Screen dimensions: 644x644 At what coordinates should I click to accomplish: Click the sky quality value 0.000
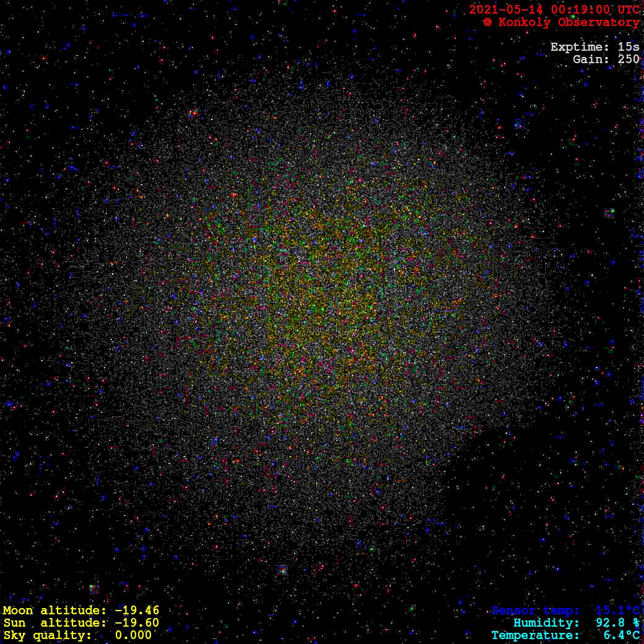pyautogui.click(x=133, y=635)
